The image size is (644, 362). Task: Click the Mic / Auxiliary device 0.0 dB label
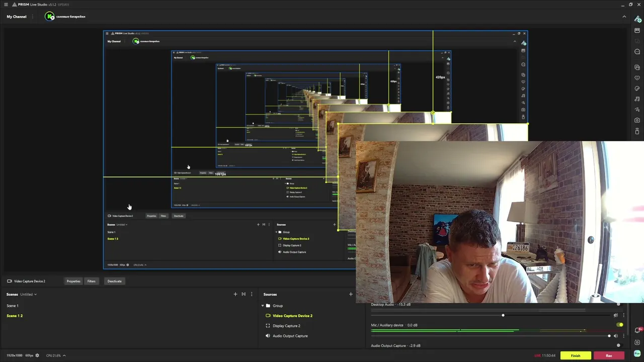coord(394,325)
